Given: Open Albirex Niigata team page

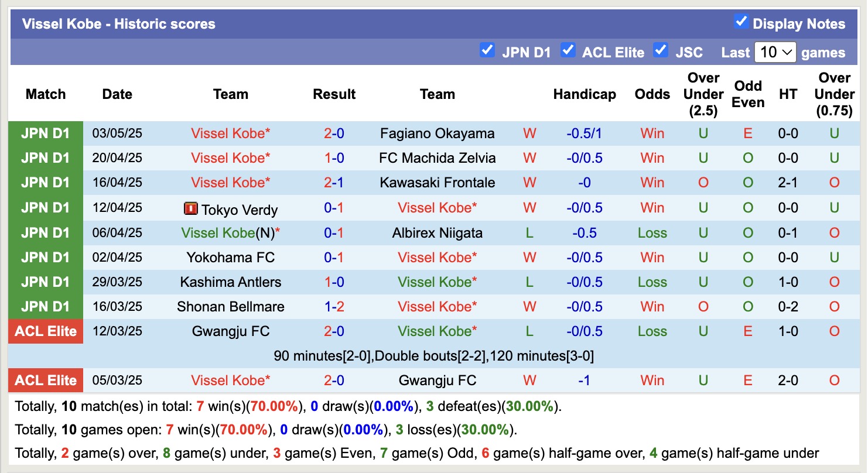Looking at the screenshot, I should tap(437, 233).
